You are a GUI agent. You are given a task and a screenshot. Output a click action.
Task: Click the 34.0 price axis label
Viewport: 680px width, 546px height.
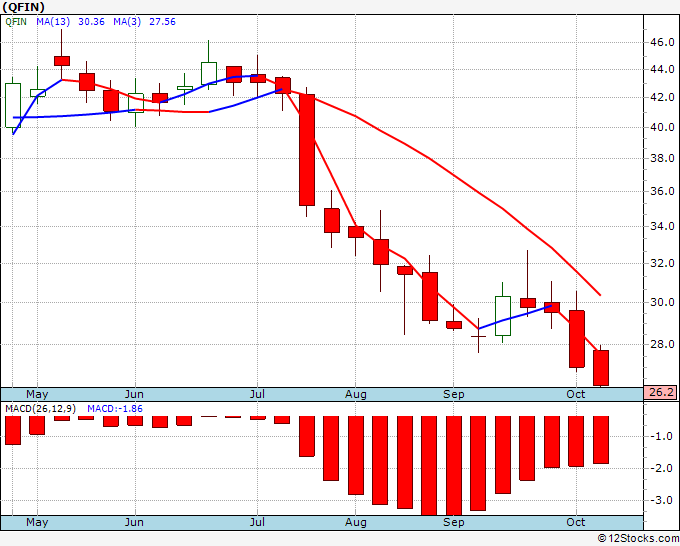point(662,226)
